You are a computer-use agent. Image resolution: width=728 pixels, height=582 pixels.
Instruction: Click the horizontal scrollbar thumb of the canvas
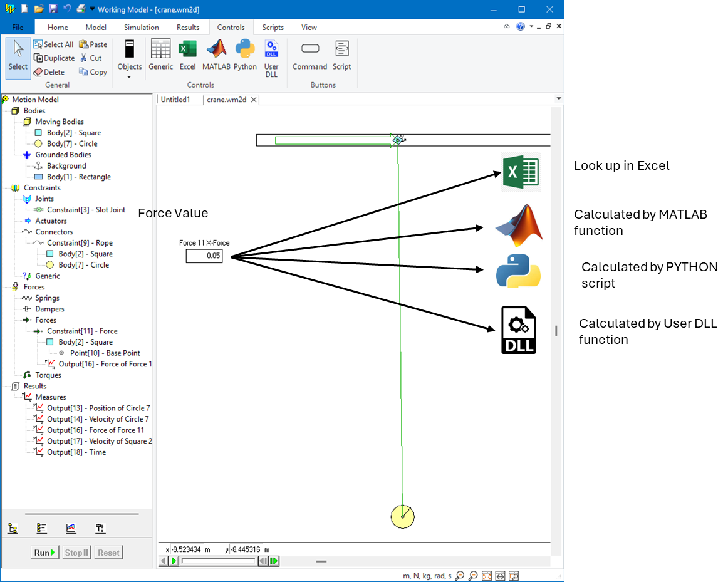click(x=321, y=561)
